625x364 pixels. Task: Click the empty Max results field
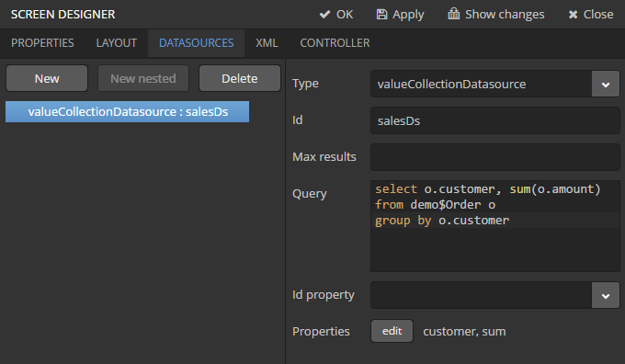coord(495,157)
